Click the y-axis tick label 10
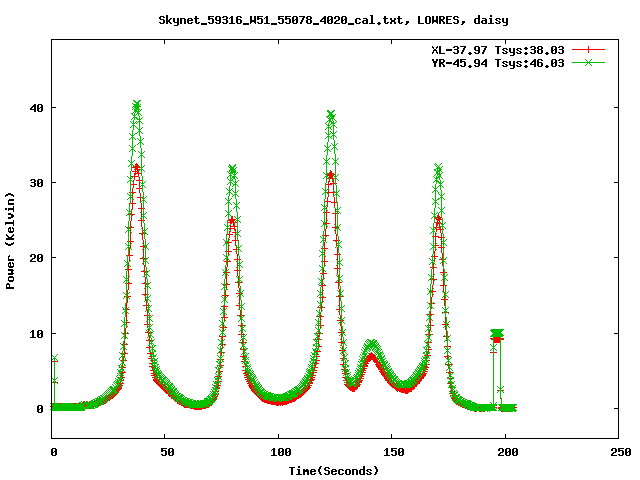 (36, 334)
